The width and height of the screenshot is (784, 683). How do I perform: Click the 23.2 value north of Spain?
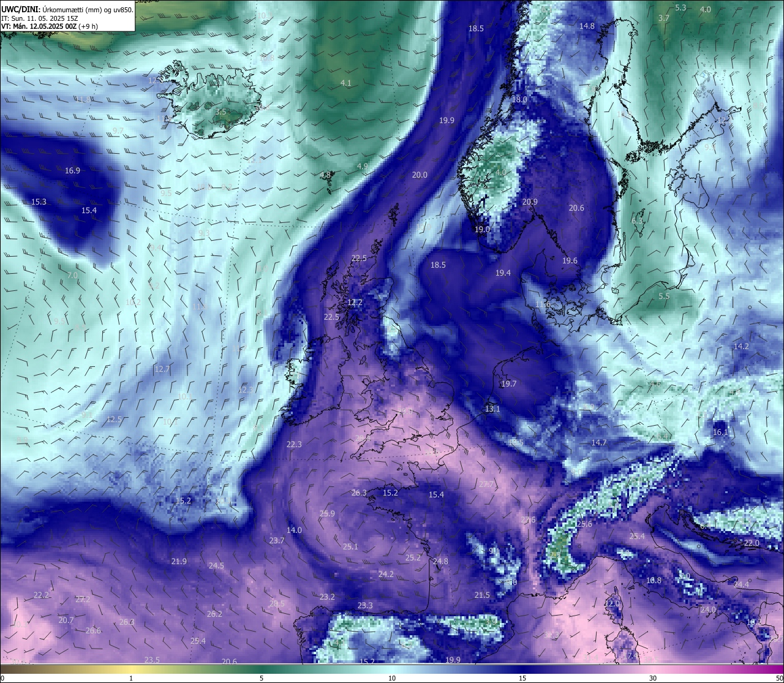tap(327, 597)
